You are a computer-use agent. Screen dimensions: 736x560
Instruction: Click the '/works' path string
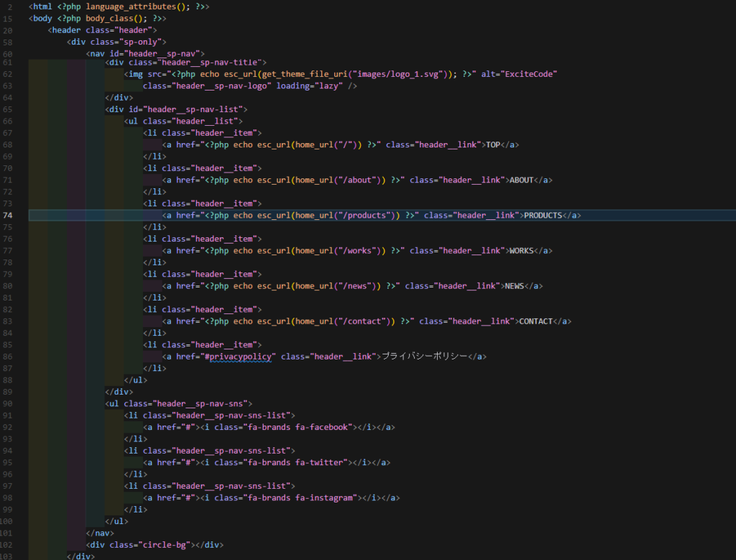tap(356, 251)
